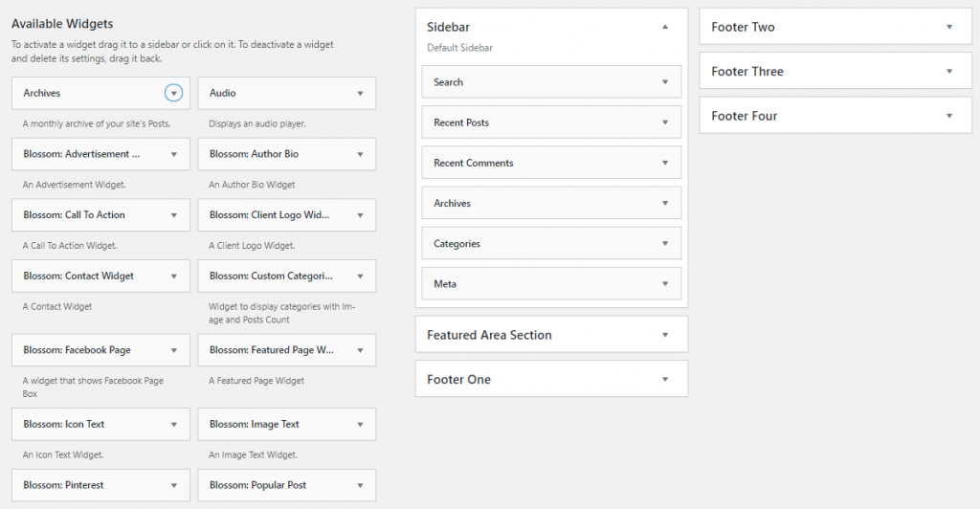The image size is (980, 509).
Task: Select the Blossom: Contact Widget title
Action: (78, 276)
